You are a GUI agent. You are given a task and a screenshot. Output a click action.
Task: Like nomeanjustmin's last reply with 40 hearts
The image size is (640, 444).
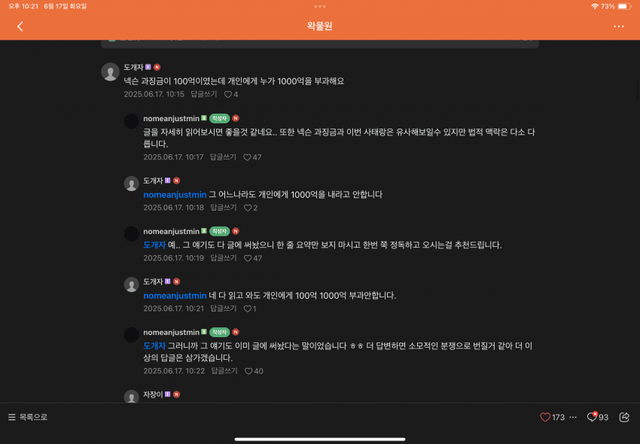[248, 371]
